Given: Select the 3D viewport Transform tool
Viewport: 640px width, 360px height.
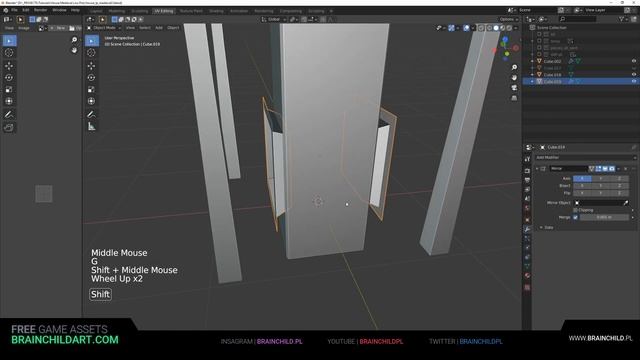Looking at the screenshot, I should 91,101.
